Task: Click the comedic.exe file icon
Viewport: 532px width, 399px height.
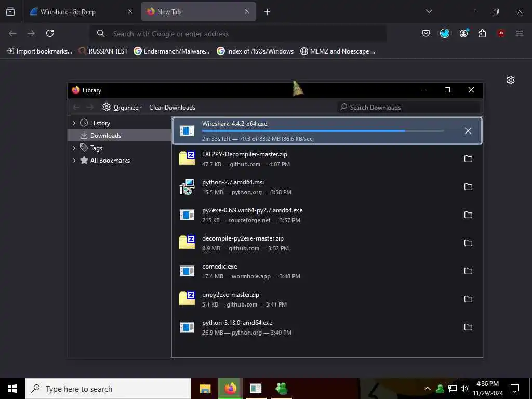Action: 187,271
